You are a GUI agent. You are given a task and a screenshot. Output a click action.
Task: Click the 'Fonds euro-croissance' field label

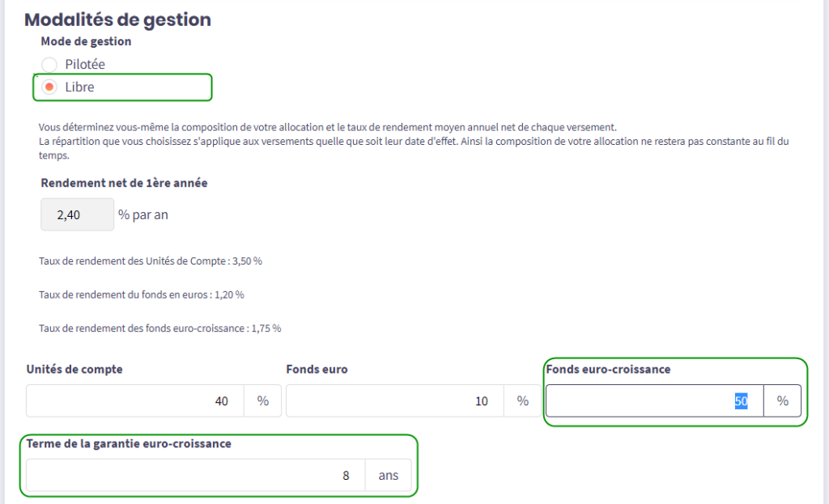point(608,369)
